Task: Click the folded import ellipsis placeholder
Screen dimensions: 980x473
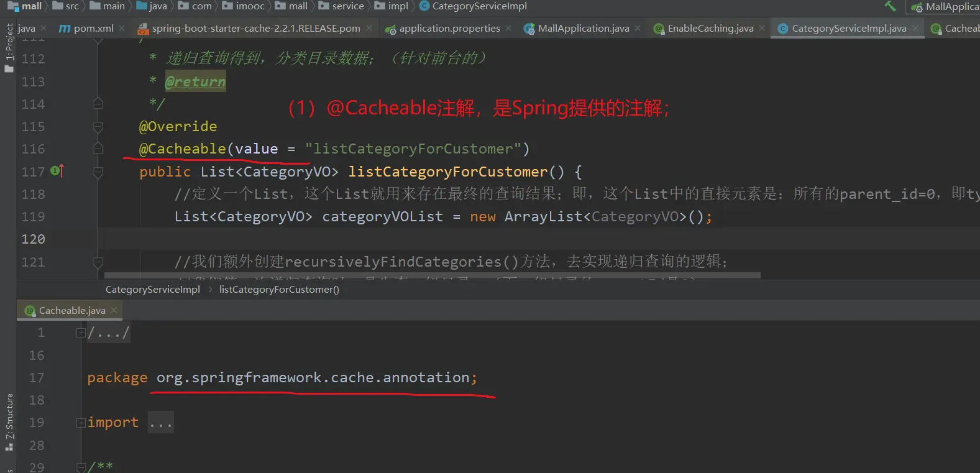Action: click(x=161, y=423)
